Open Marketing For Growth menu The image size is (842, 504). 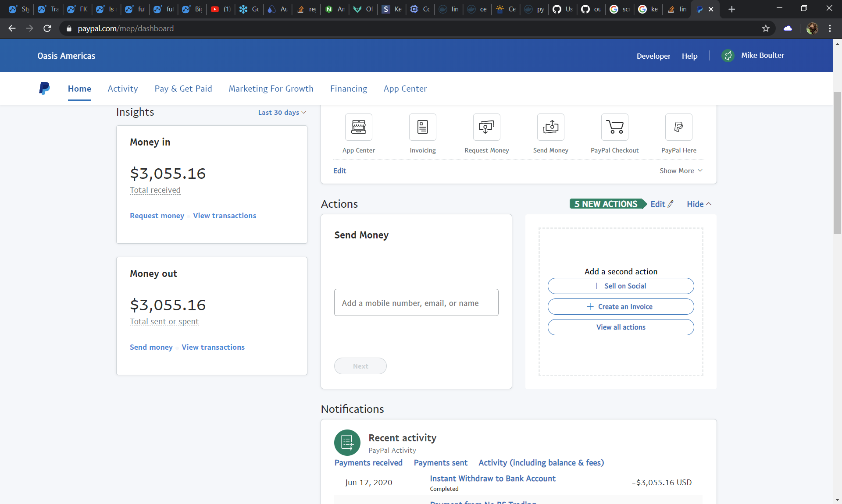coord(271,89)
